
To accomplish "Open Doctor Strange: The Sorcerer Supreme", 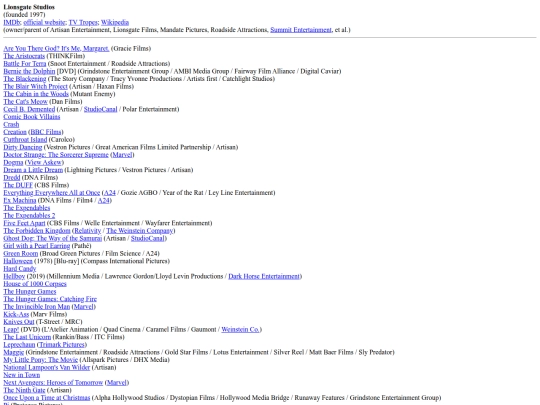I will 56,155.
